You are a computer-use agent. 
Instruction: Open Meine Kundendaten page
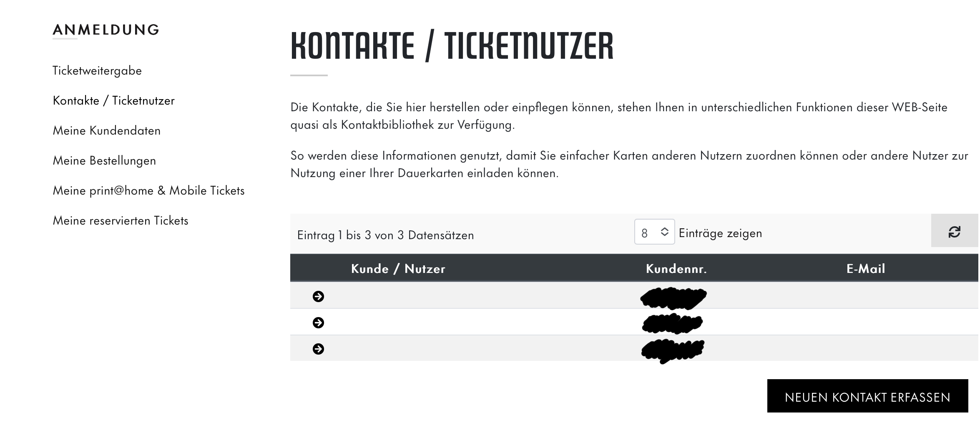click(106, 130)
